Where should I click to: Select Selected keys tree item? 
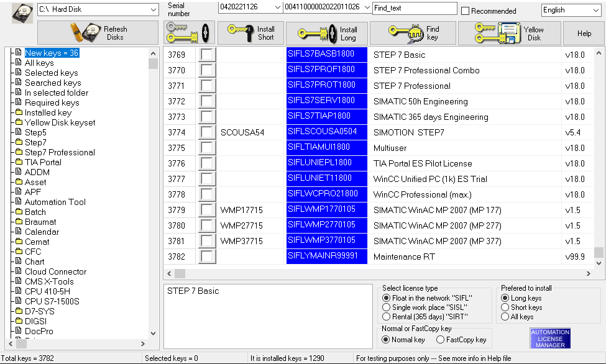point(52,73)
